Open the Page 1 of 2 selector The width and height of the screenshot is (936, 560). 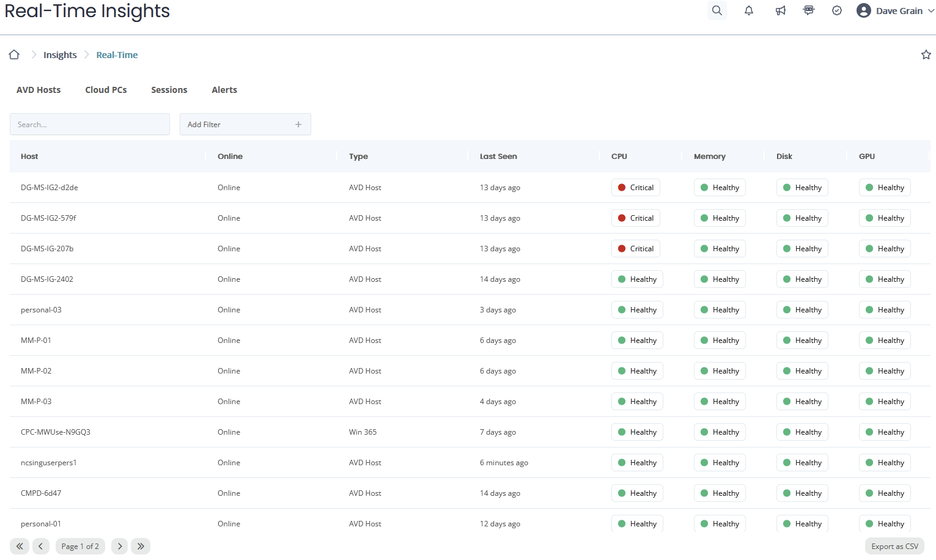point(80,546)
